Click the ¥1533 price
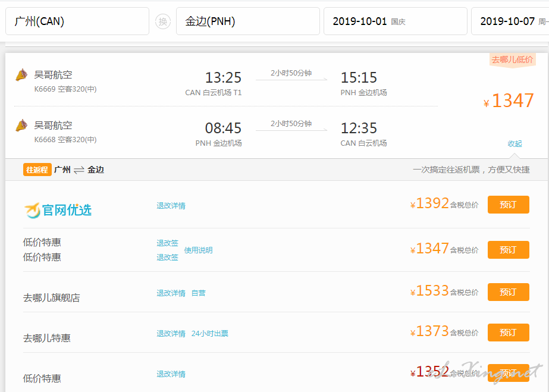This screenshot has width=549, height=392. click(x=429, y=291)
